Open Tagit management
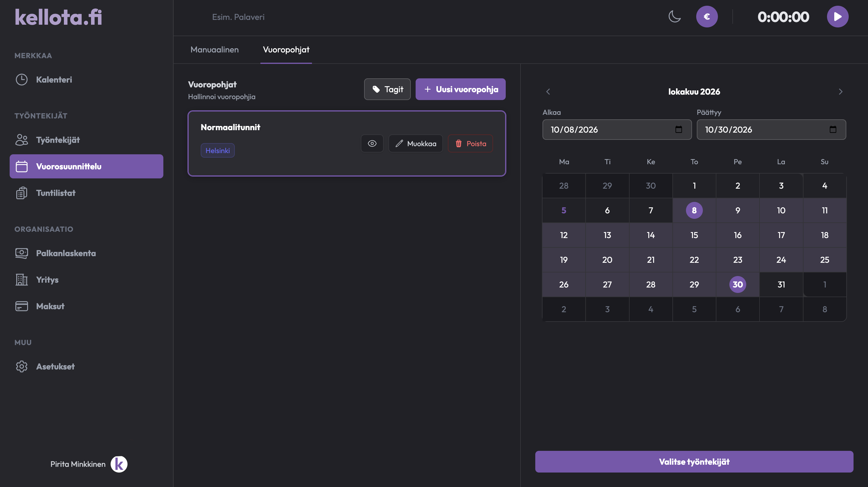 tap(387, 89)
